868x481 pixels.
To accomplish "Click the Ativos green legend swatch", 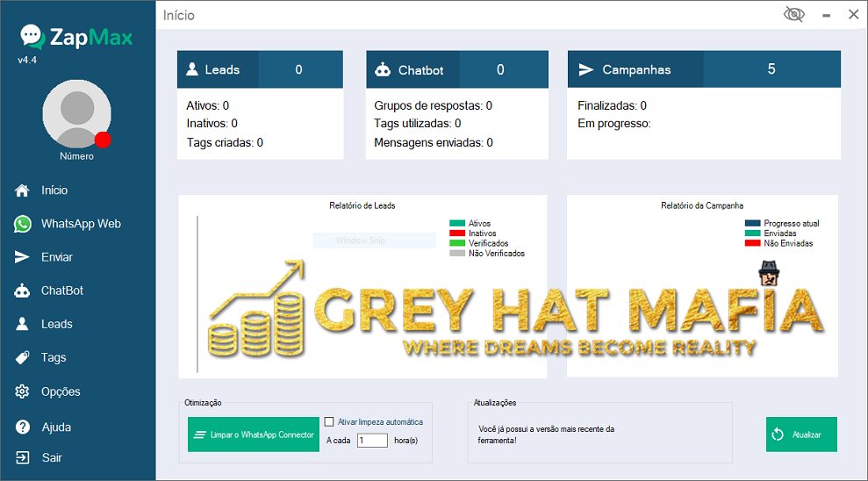I will (457, 224).
